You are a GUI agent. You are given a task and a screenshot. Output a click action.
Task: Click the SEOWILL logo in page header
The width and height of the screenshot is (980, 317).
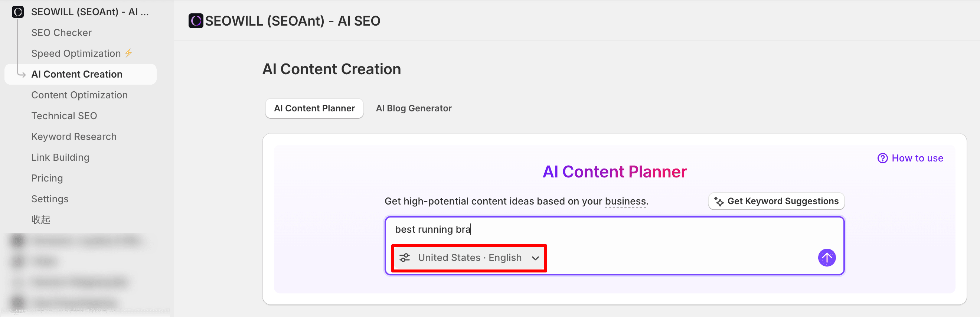(196, 21)
